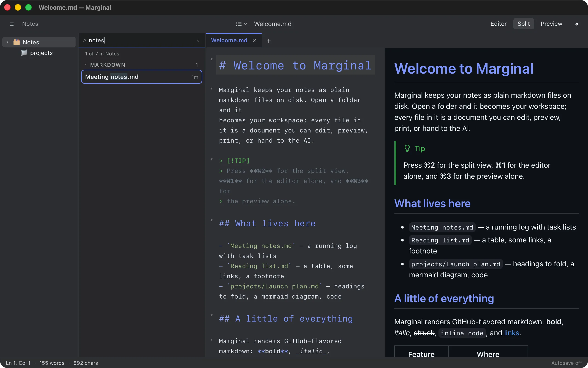Click the '**bold**' text in the editor
Viewport: 588px width, 368px height.
coord(273,351)
